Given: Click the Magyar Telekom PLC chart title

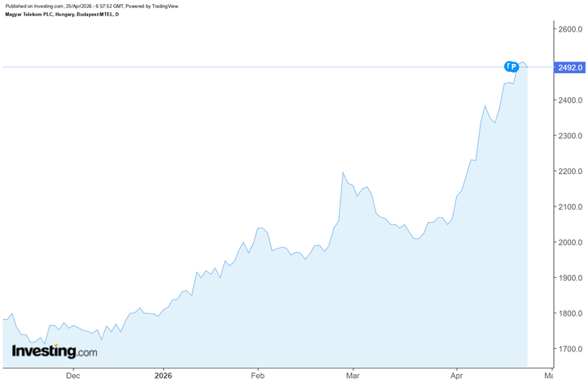Looking at the screenshot, I should pos(62,15).
